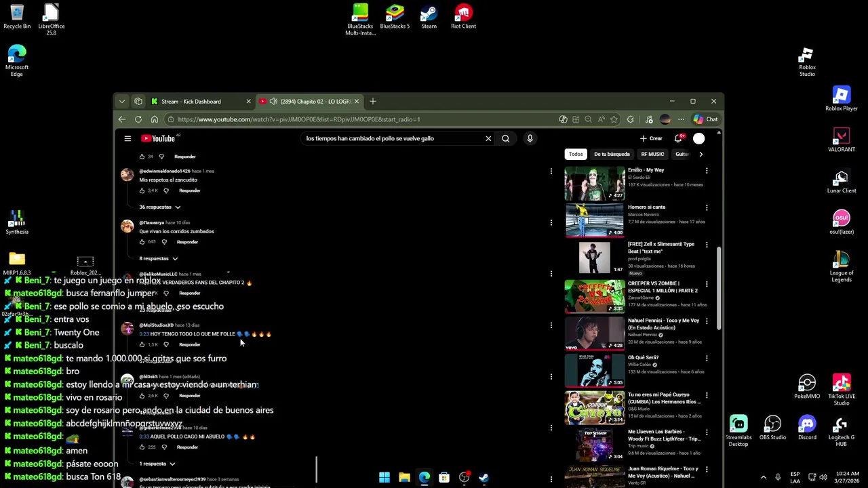Click the YouTube page vertical scrollbar
Viewport: 868px width, 488px height.
[x=719, y=288]
